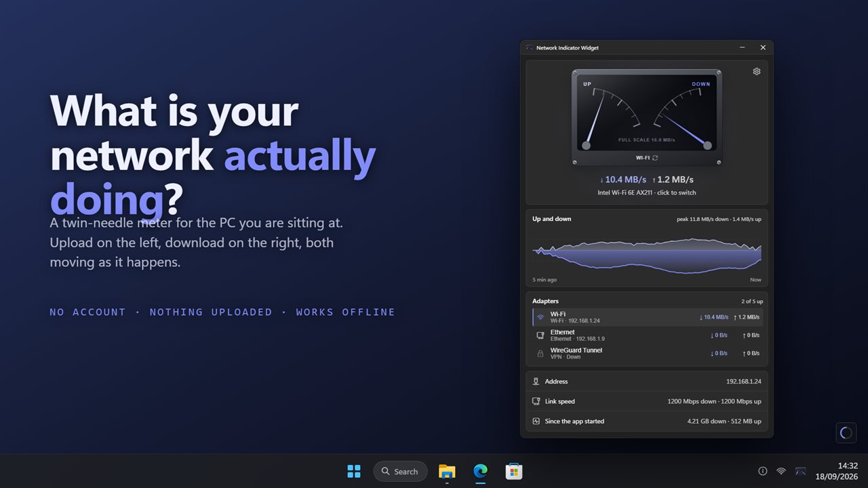Click "FULL SCALE 16.0 MB/s" on the meter
This screenshot has width=868, height=488.
pos(646,140)
